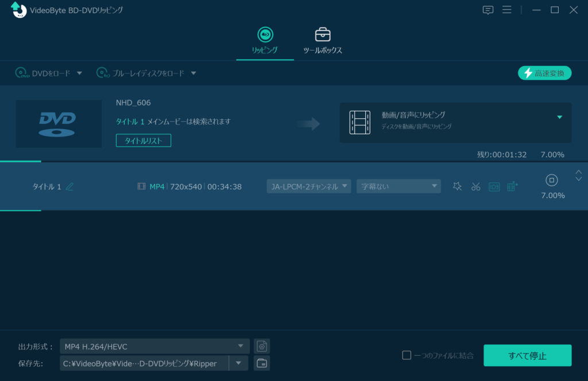Open output format settings gear icon
The width and height of the screenshot is (588, 381).
(x=262, y=346)
